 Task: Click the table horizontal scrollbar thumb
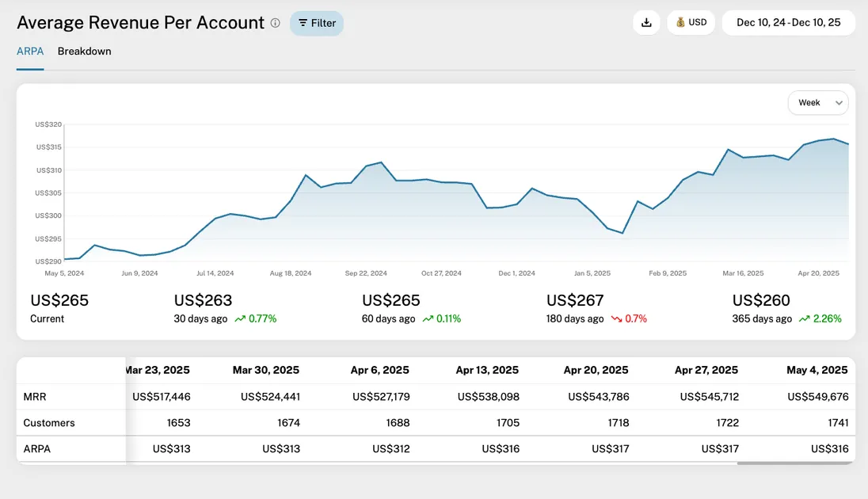pyautogui.click(x=795, y=463)
